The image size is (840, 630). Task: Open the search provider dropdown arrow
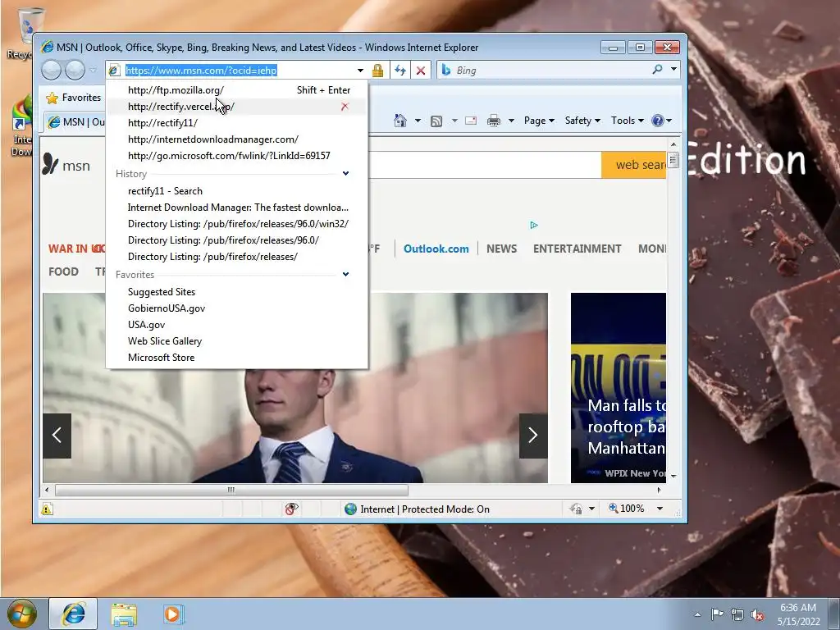coord(673,70)
